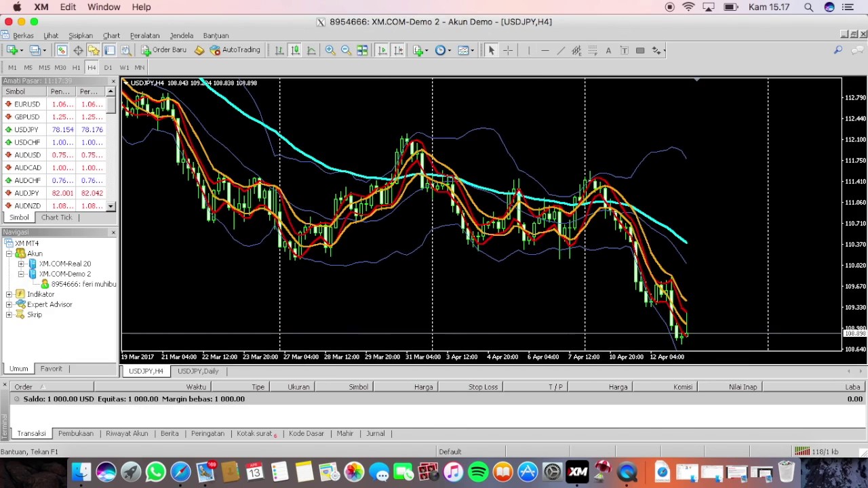Select account 8954666 in Navigator
This screenshot has width=868, height=488.
[83, 284]
